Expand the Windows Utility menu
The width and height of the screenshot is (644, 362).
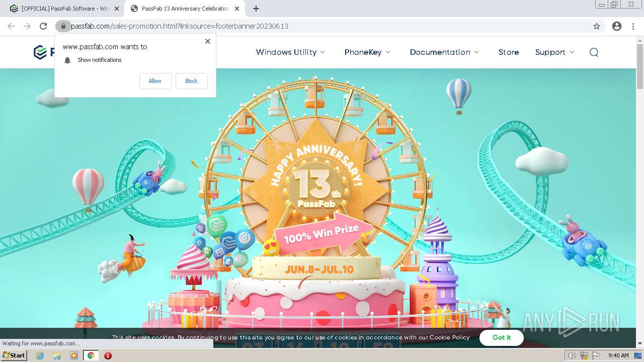pyautogui.click(x=291, y=52)
